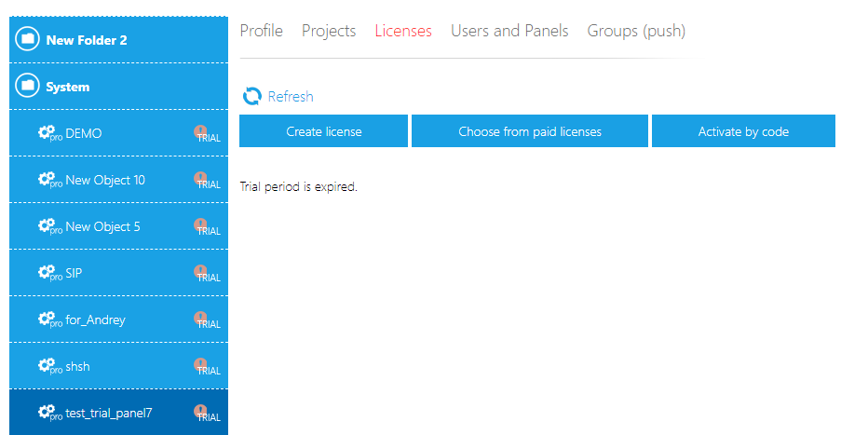Viewport: 868px width, 435px height.
Task: Click the gear icon beside New Object 5
Action: (47, 226)
